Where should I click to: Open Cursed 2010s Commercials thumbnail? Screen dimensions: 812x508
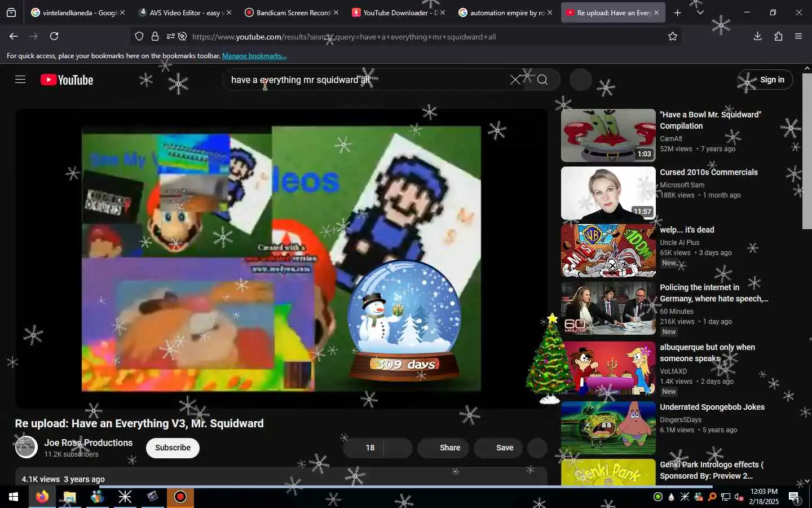[x=608, y=193]
